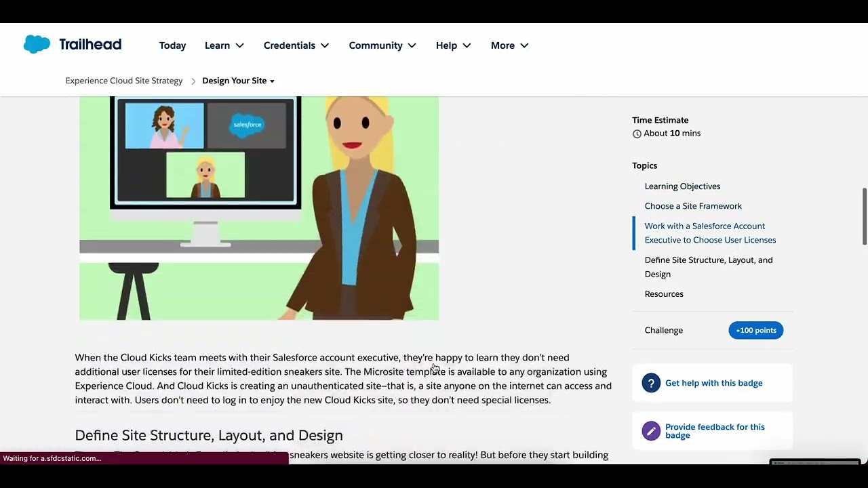The height and width of the screenshot is (488, 868).
Task: Jump to Resources topic
Action: click(x=664, y=294)
